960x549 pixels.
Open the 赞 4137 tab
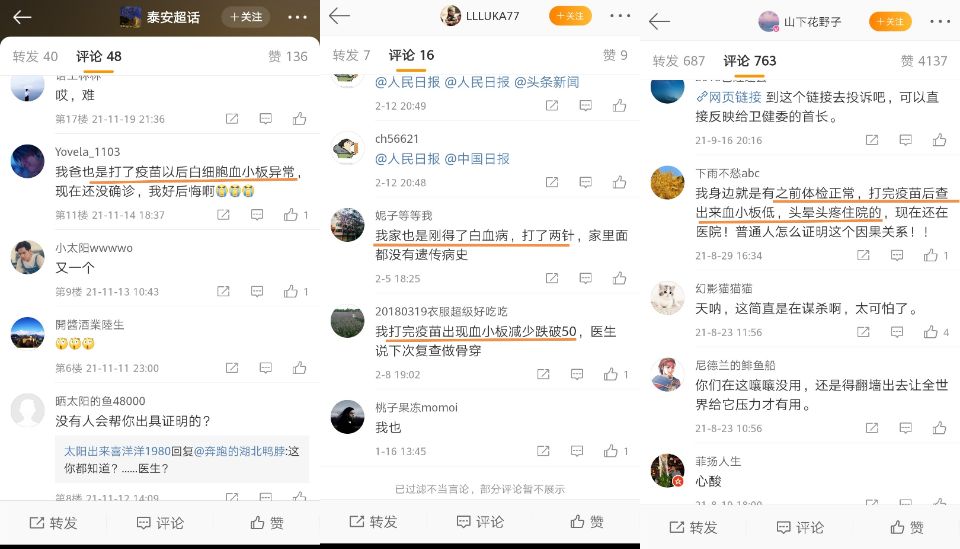tap(924, 61)
